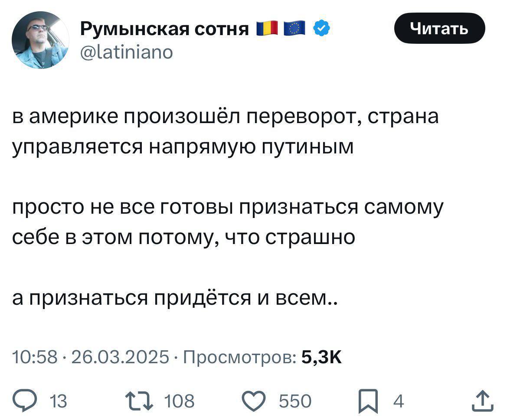Click the Просмотров 5,3K view count
507x420 pixels.
click(x=262, y=357)
